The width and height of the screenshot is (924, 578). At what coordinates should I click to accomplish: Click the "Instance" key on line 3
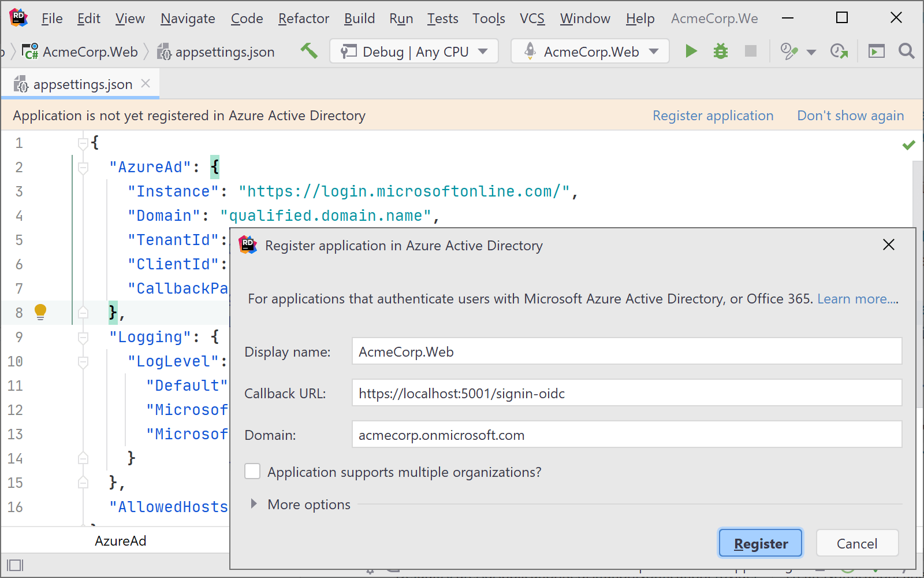point(173,191)
